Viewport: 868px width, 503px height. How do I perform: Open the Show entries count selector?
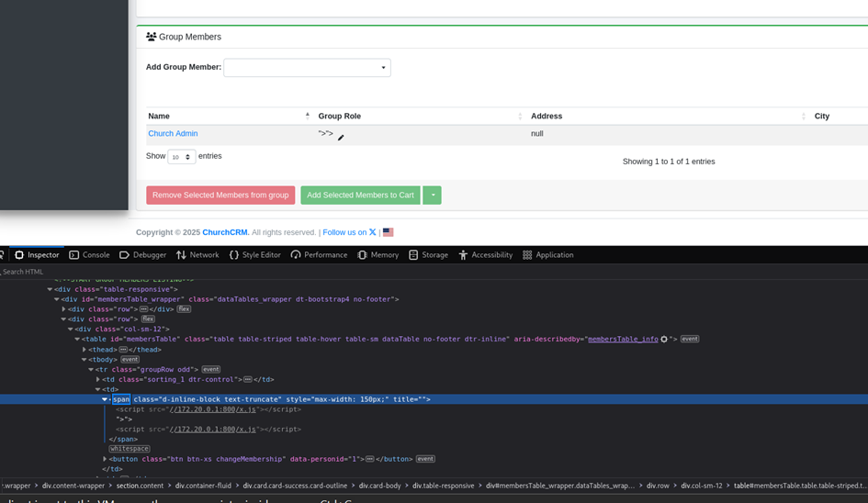click(182, 157)
